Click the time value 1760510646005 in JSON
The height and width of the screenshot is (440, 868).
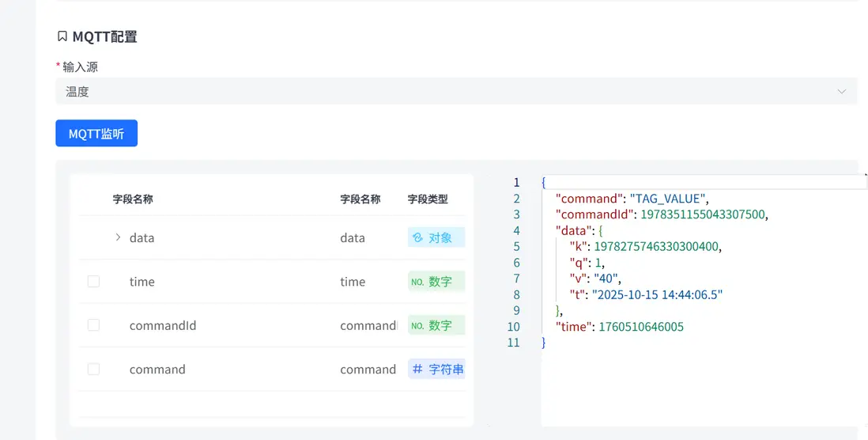[x=641, y=327]
